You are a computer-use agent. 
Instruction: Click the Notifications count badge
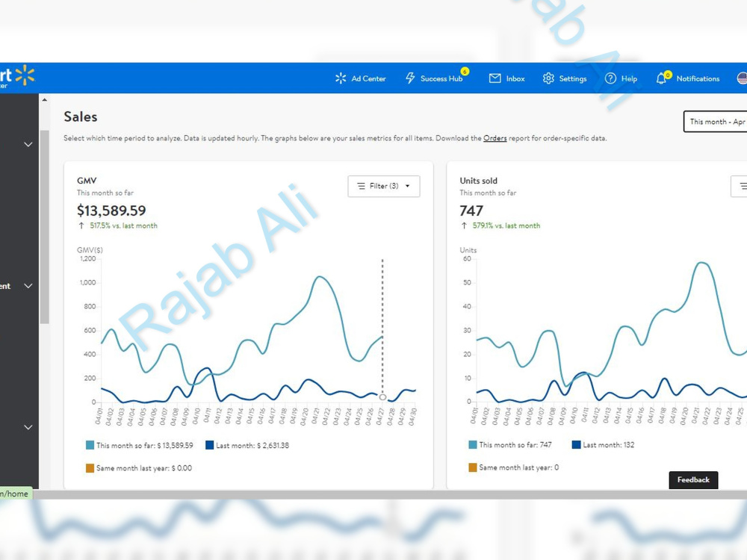coord(668,75)
